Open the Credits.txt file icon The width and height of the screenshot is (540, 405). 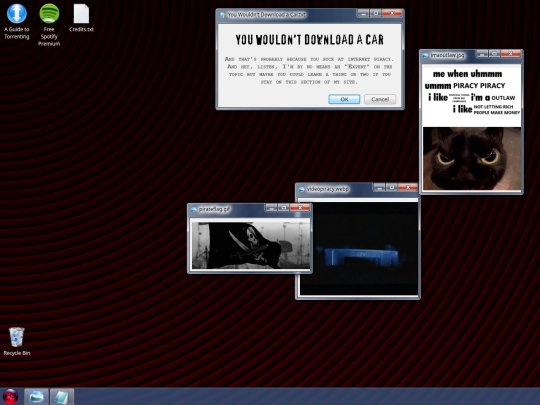pyautogui.click(x=81, y=18)
